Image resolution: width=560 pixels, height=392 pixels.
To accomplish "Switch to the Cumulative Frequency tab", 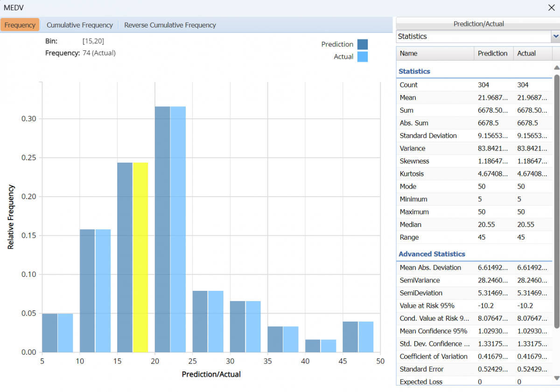I will pyautogui.click(x=80, y=25).
